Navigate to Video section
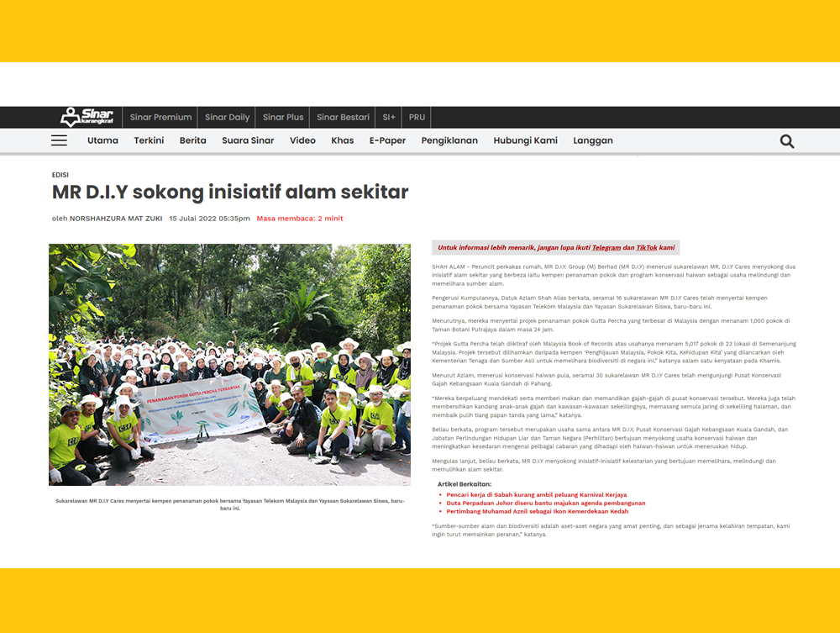 coord(302,140)
